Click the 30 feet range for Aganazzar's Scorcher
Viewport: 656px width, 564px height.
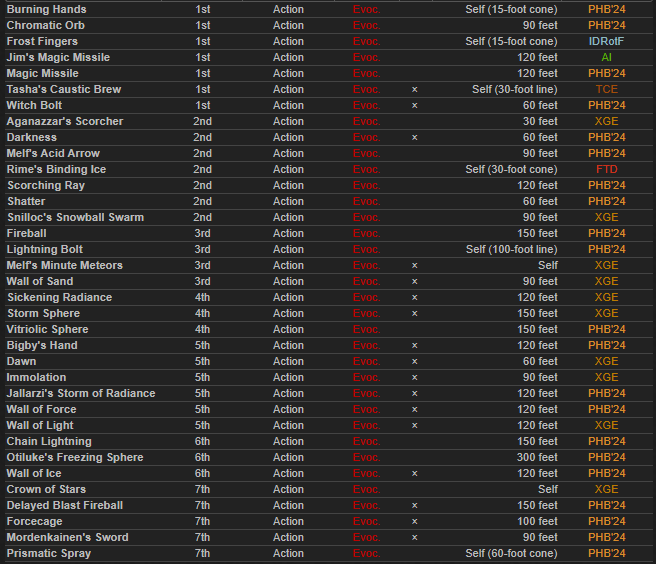[x=540, y=121]
